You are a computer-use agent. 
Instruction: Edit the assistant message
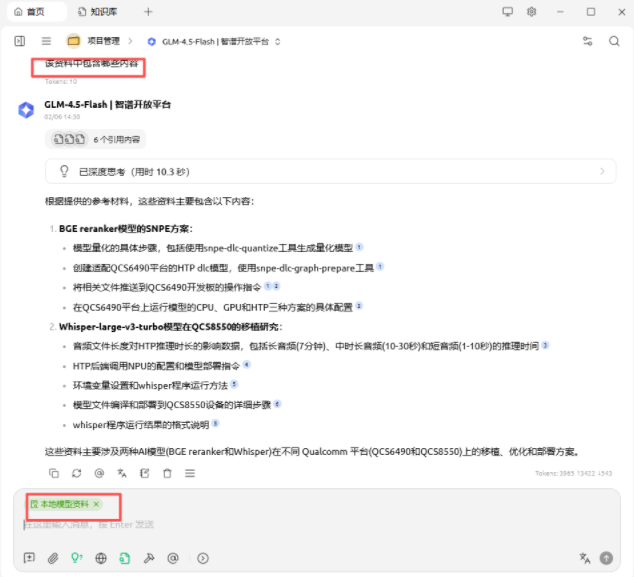point(144,473)
